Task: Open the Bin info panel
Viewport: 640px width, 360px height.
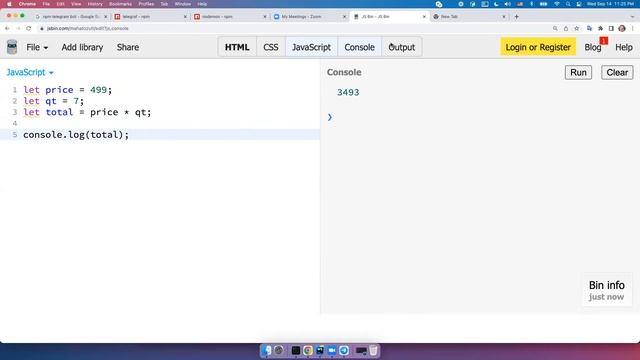Action: (607, 290)
